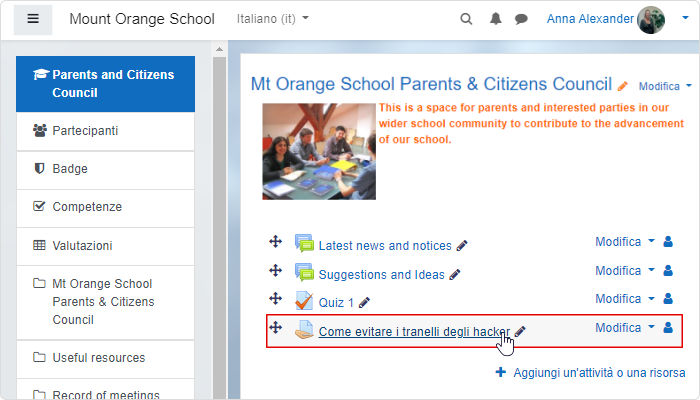Open the search magnifier icon
The width and height of the screenshot is (700, 400).
[x=466, y=19]
